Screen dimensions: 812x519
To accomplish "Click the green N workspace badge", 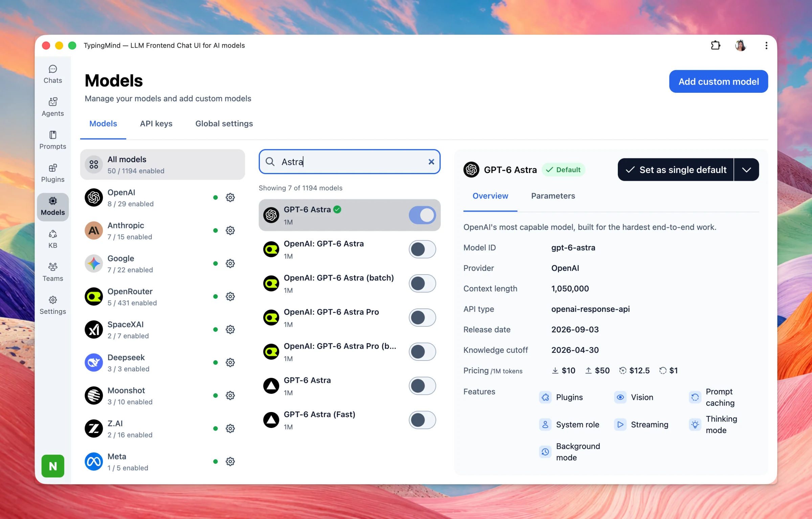I will [53, 466].
